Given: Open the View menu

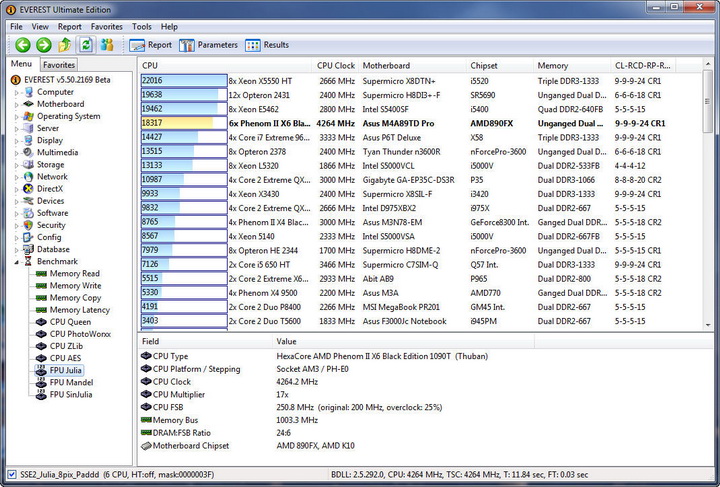Looking at the screenshot, I should (x=39, y=27).
